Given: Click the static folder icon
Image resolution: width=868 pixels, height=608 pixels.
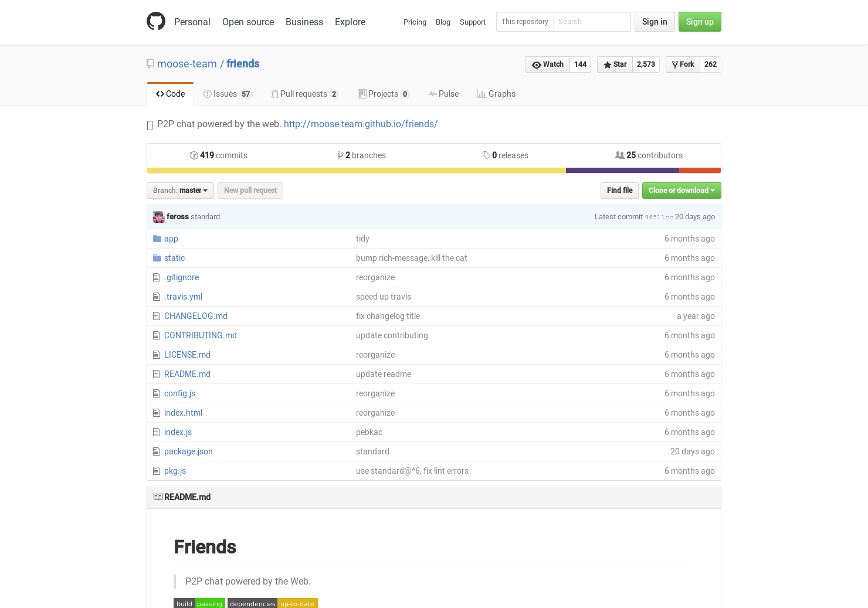Looking at the screenshot, I should click(x=157, y=258).
